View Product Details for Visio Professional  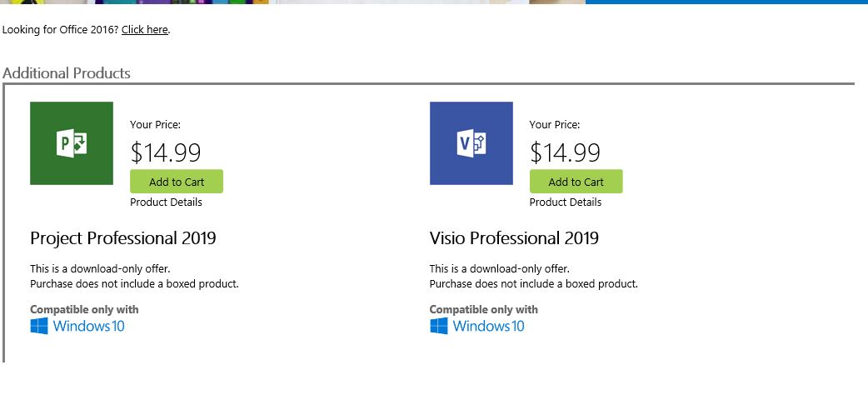tap(565, 202)
